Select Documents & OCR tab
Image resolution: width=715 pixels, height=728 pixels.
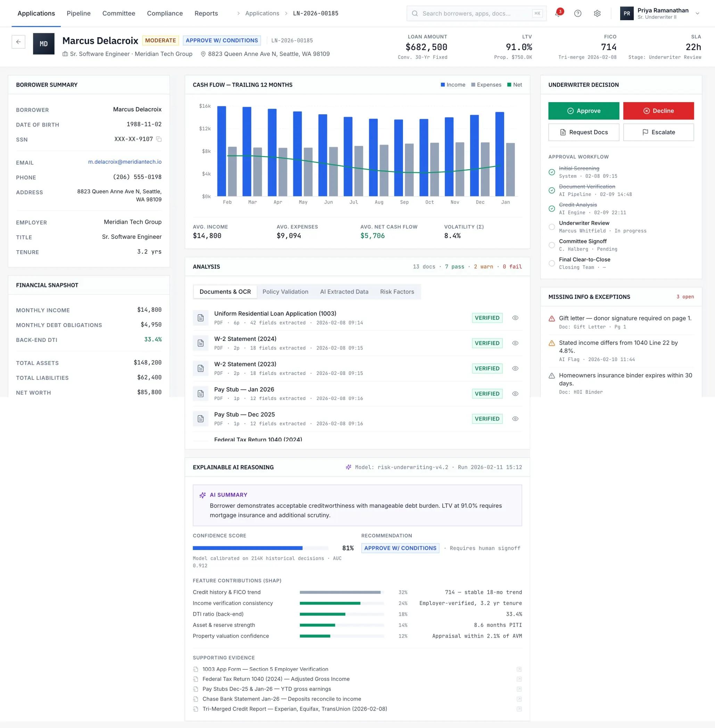[225, 292]
